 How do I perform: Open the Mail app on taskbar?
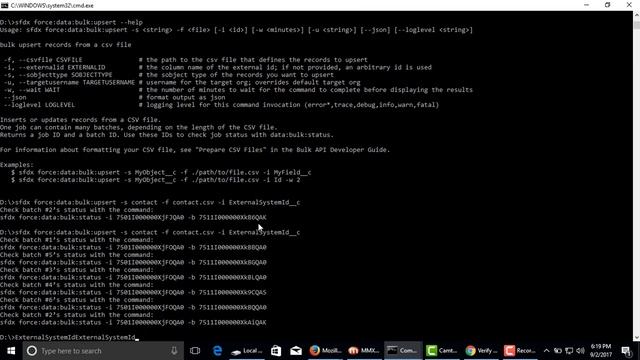click(x=296, y=351)
